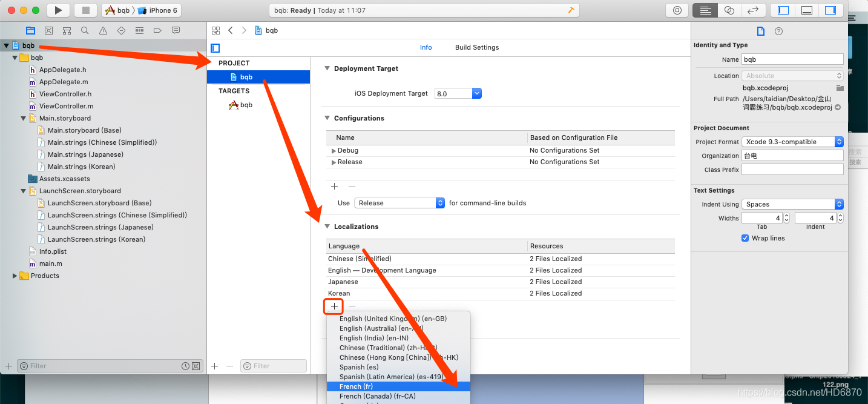Click the Class Prefix field
This screenshot has height=404, width=868.
point(792,170)
